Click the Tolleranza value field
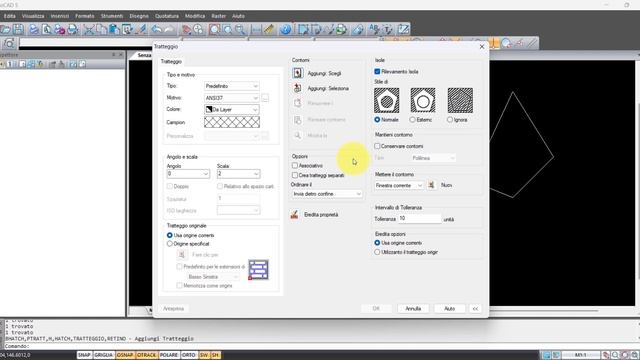Viewport: 640px width, 360px height. click(420, 219)
